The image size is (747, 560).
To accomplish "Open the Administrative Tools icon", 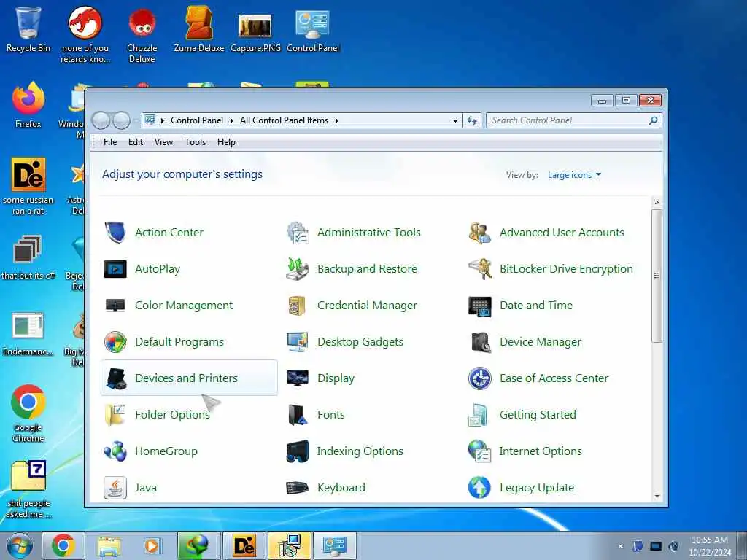I will tap(298, 233).
